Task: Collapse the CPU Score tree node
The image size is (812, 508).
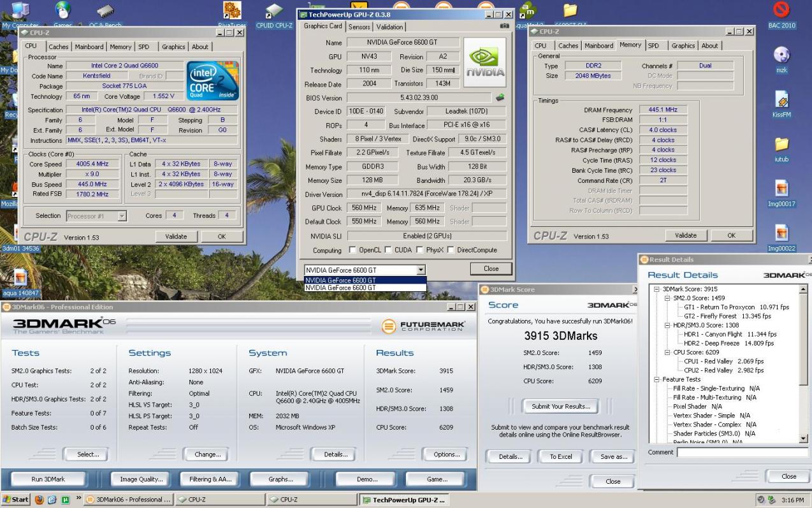Action: [667, 352]
